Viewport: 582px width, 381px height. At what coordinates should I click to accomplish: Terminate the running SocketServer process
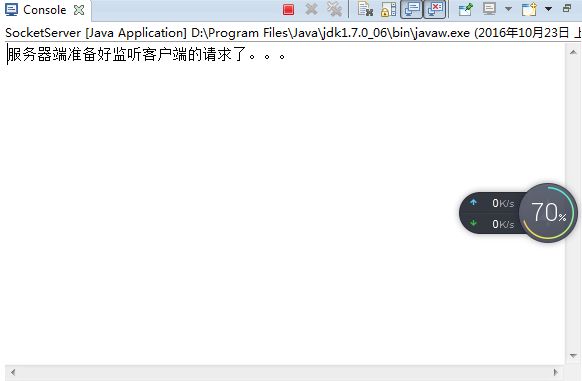tap(288, 10)
